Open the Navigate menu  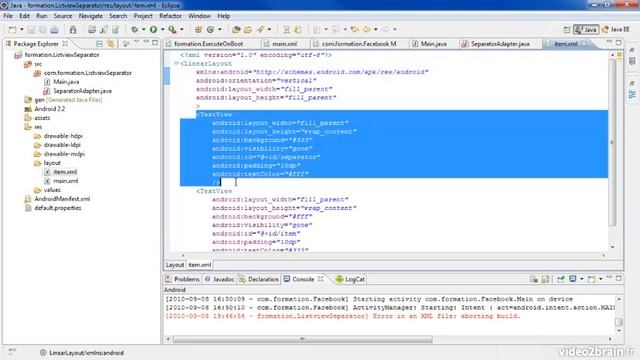coord(91,16)
